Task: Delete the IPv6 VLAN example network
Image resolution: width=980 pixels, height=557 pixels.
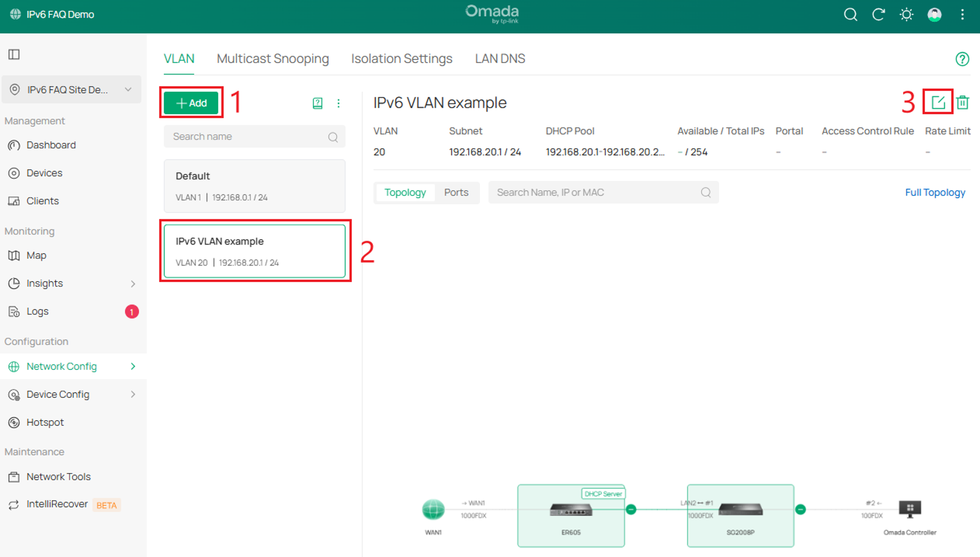Action: tap(963, 102)
